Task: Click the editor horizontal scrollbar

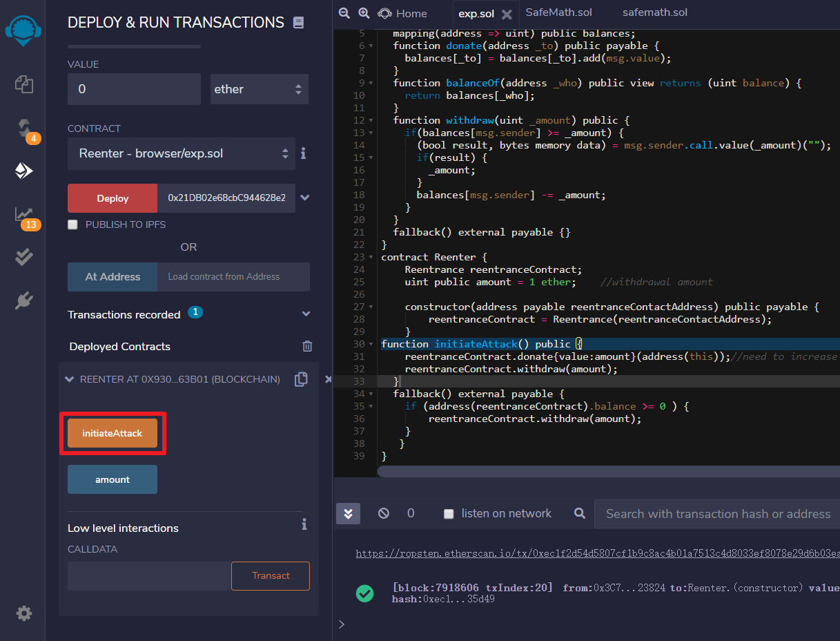Action: point(608,471)
